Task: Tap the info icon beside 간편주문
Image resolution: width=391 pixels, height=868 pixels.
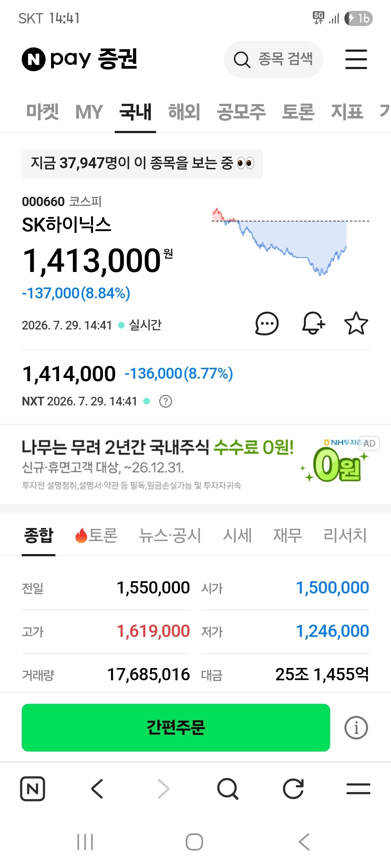Action: coord(356,728)
